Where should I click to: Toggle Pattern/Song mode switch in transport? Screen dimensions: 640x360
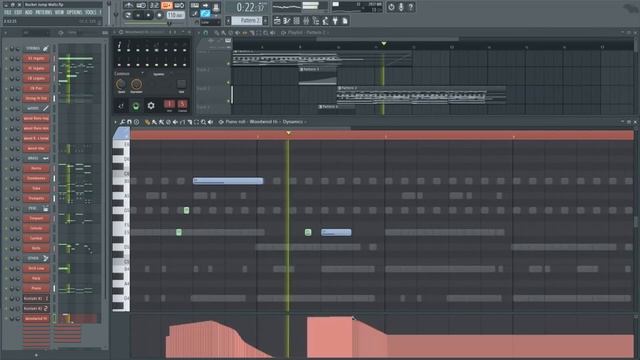[x=128, y=15]
